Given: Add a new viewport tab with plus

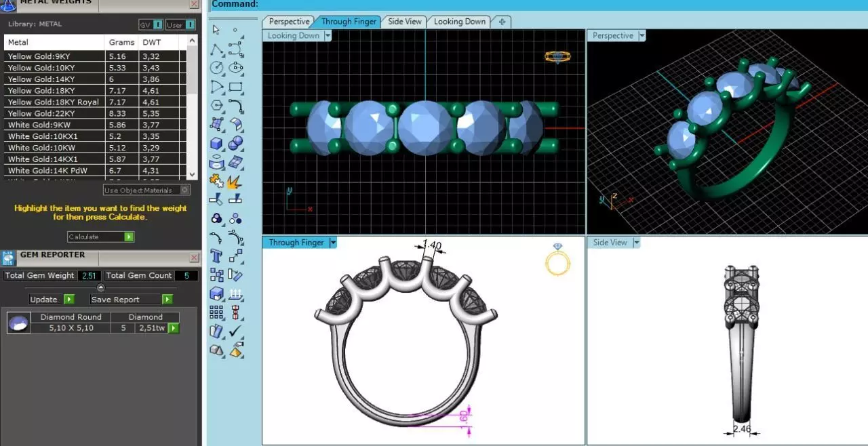Looking at the screenshot, I should click(502, 22).
